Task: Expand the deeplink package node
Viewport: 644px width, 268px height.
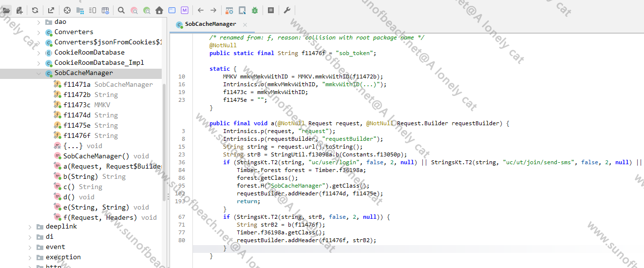Action: coord(30,227)
